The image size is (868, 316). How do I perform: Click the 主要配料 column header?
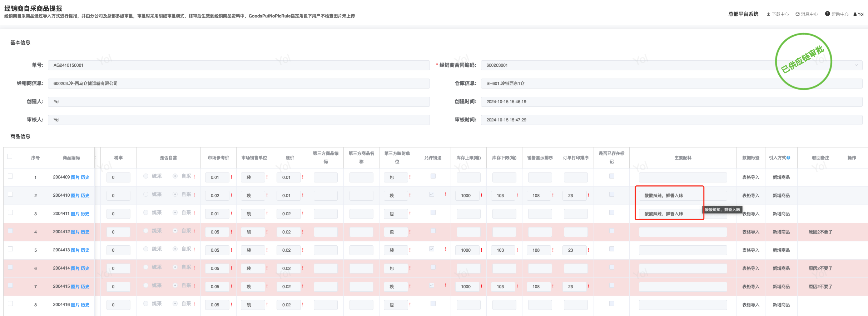(x=683, y=158)
